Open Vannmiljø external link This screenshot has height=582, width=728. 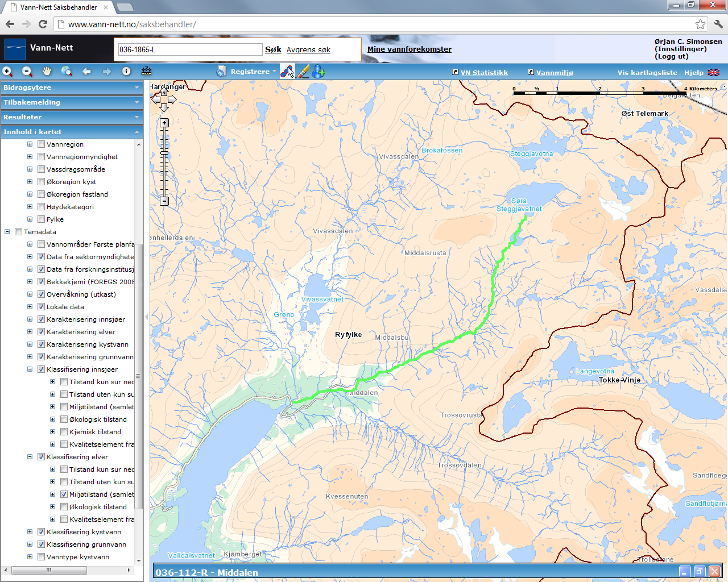(x=555, y=73)
